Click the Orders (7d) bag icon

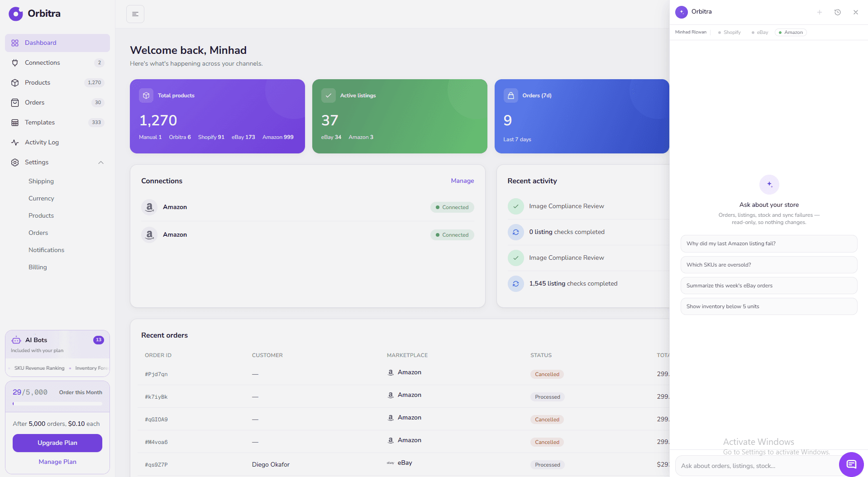(x=511, y=95)
